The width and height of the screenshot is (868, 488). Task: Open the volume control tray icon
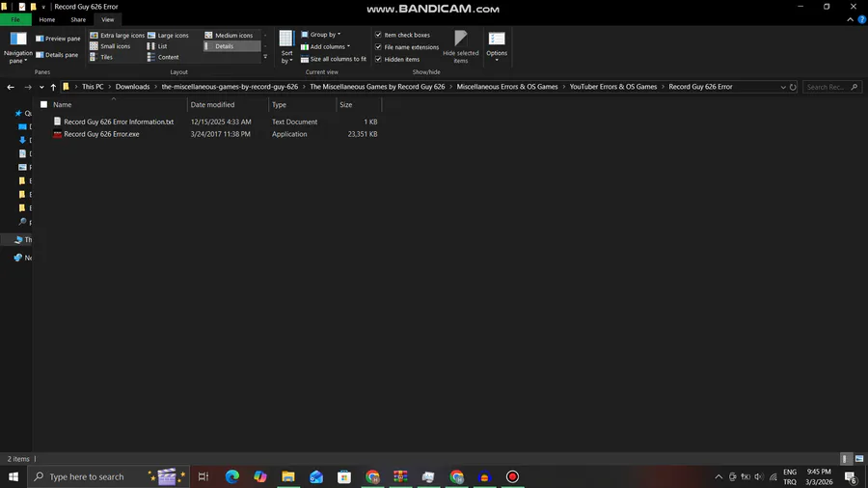tap(759, 477)
